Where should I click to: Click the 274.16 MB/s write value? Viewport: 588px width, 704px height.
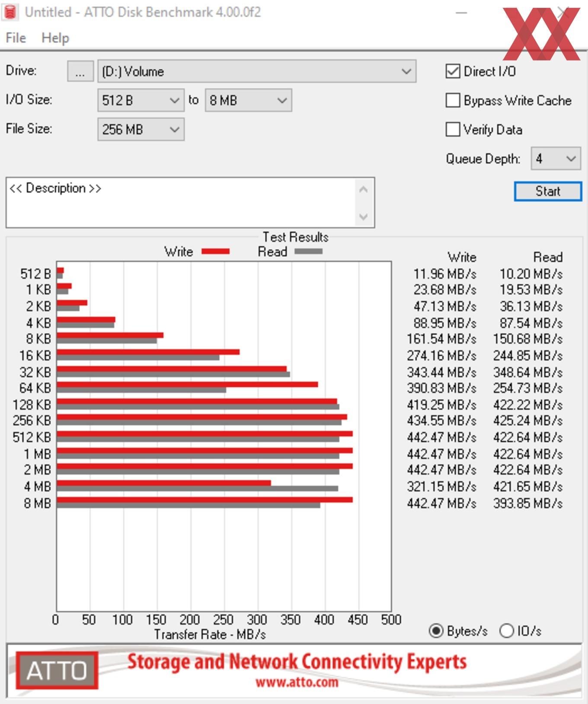442,356
